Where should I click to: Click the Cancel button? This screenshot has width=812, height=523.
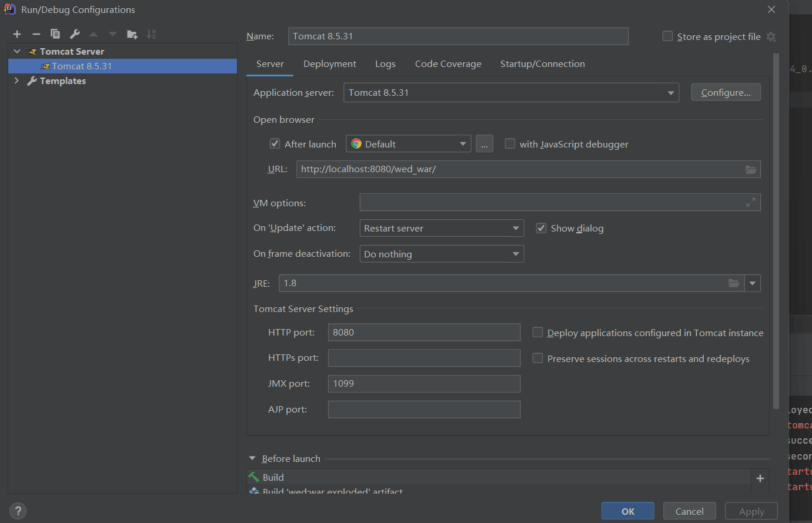click(x=690, y=511)
